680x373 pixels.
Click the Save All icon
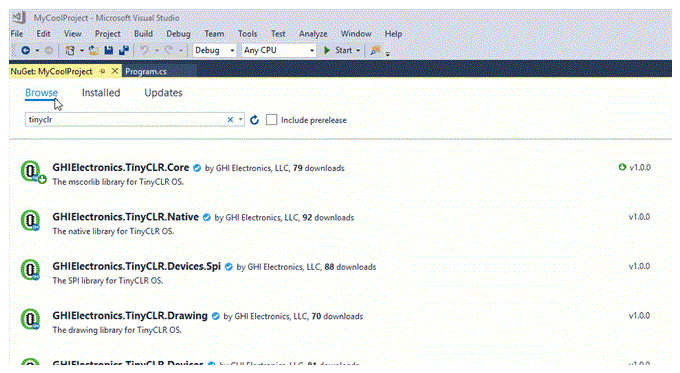click(x=124, y=50)
